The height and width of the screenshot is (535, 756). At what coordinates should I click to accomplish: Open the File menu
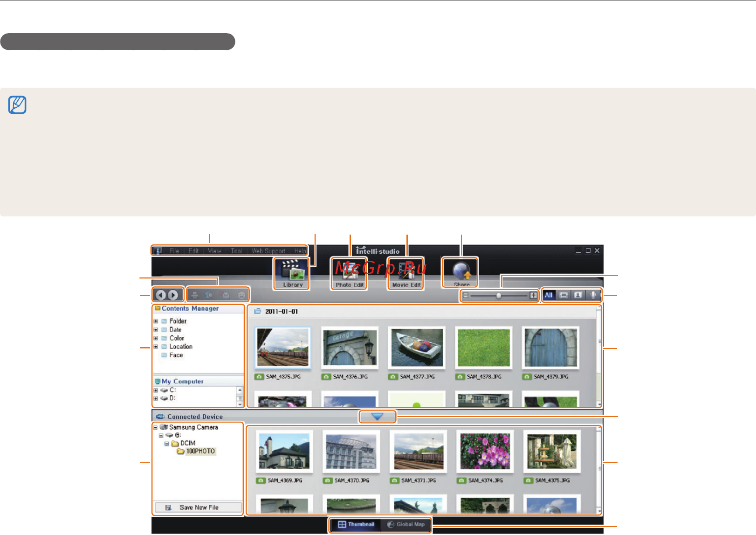tap(174, 251)
